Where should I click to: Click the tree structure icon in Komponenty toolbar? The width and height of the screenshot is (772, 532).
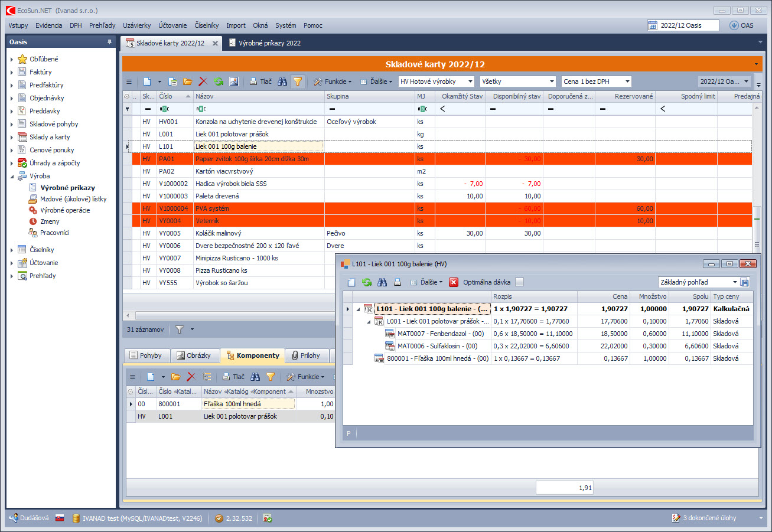(207, 377)
